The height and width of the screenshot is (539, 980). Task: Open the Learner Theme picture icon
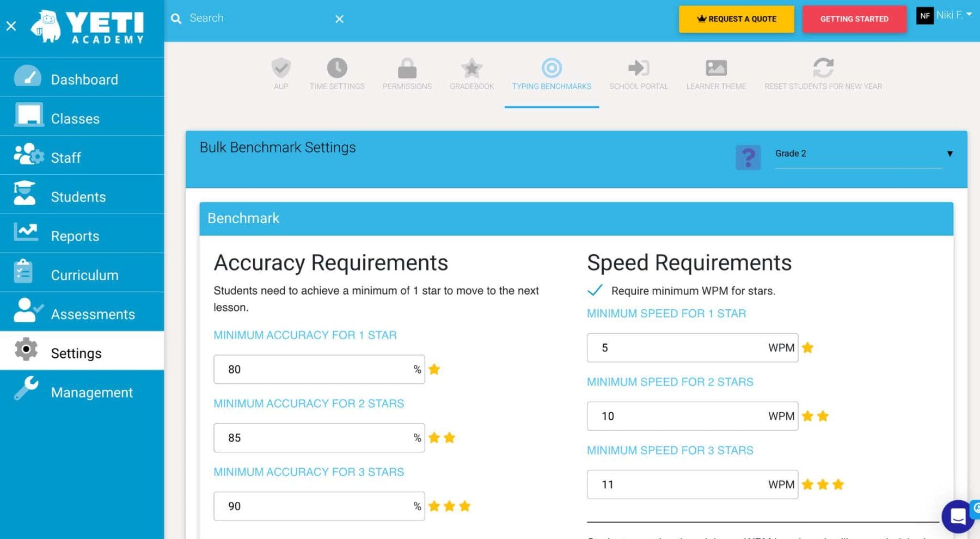[716, 68]
